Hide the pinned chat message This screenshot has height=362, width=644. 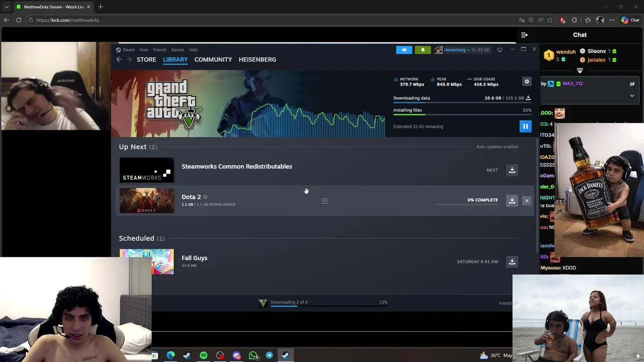[632, 84]
